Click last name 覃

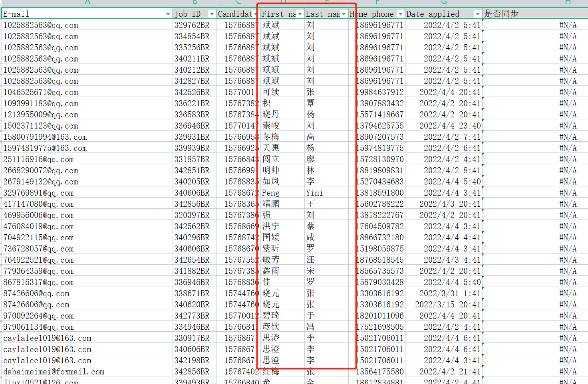(x=310, y=103)
